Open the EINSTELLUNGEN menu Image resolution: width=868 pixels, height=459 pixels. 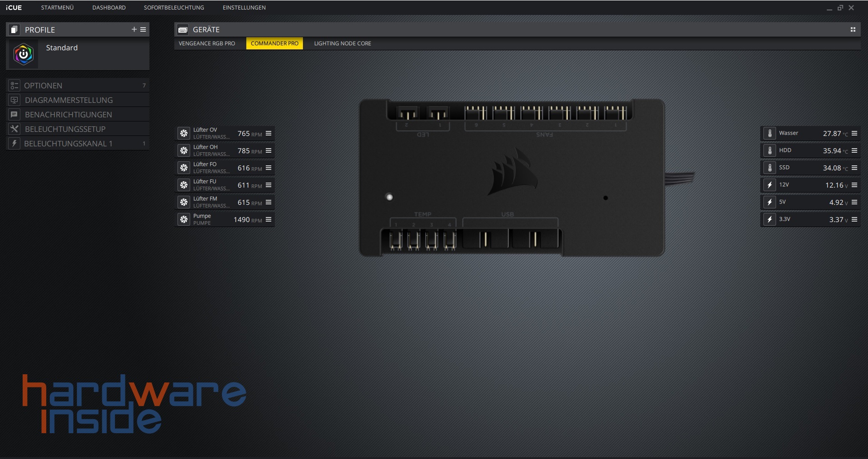click(x=244, y=7)
